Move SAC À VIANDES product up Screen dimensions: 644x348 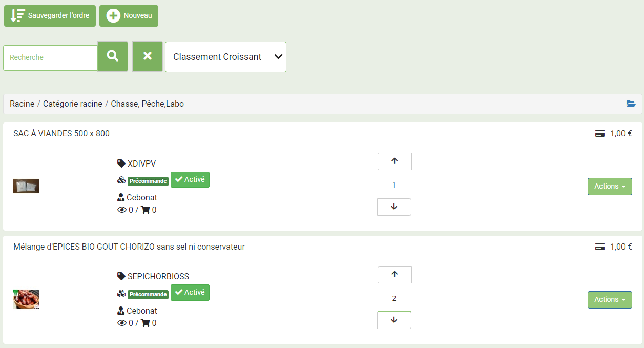click(x=394, y=161)
